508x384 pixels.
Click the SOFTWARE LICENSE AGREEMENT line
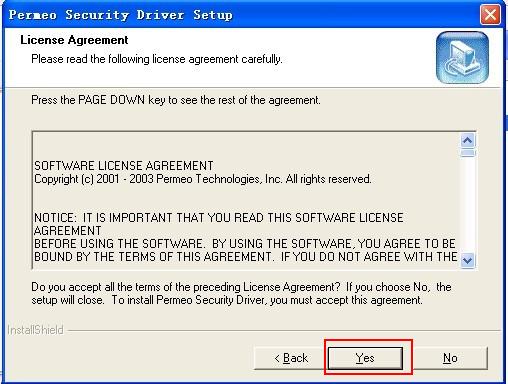pos(124,166)
